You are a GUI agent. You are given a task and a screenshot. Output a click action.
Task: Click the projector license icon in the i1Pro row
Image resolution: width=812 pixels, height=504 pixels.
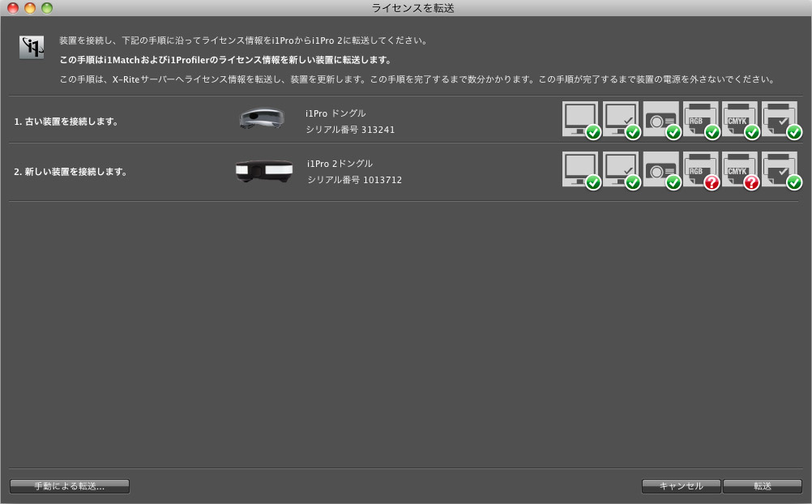(661, 120)
